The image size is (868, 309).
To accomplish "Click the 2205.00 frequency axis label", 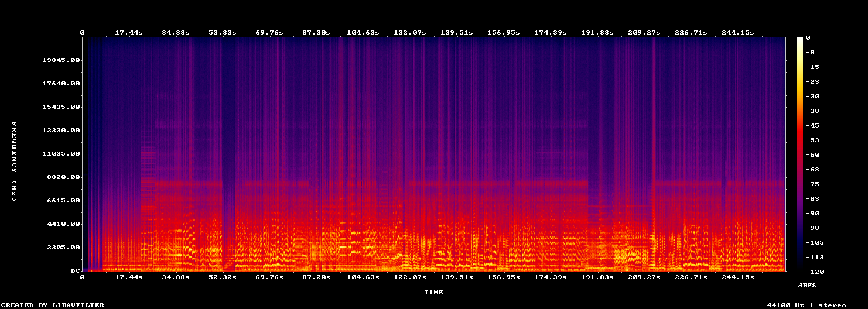I will (63, 248).
